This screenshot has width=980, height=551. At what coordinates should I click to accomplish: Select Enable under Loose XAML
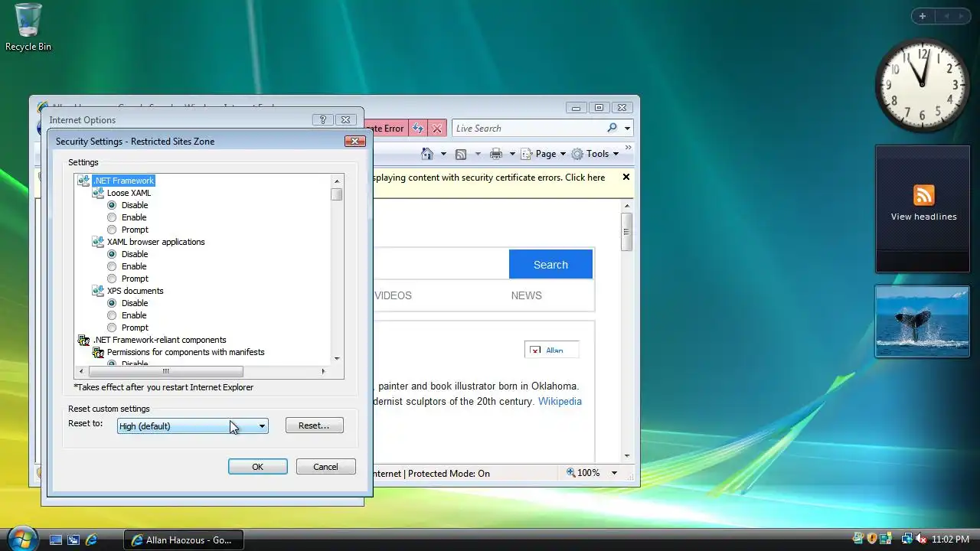click(x=112, y=217)
